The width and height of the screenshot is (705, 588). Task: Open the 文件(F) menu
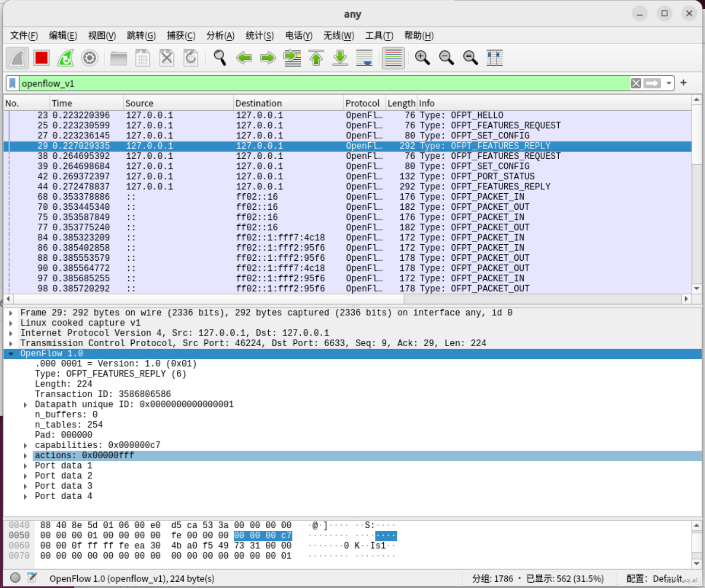pos(24,35)
